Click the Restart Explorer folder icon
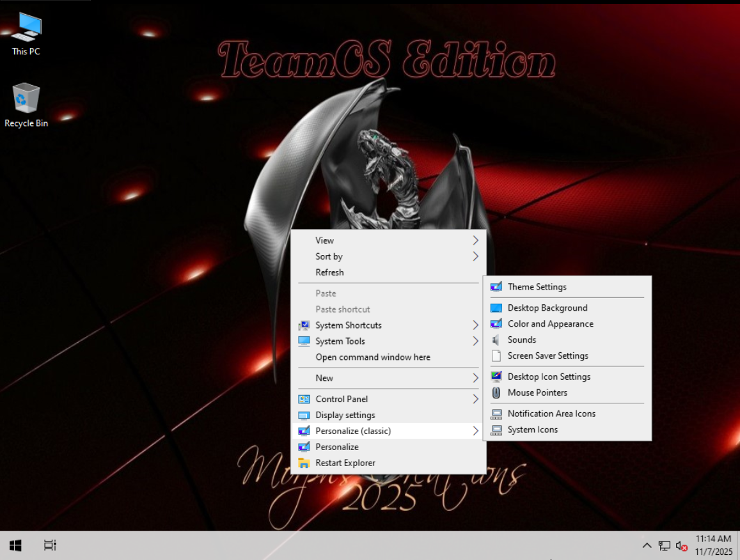740x560 pixels. pyautogui.click(x=304, y=463)
